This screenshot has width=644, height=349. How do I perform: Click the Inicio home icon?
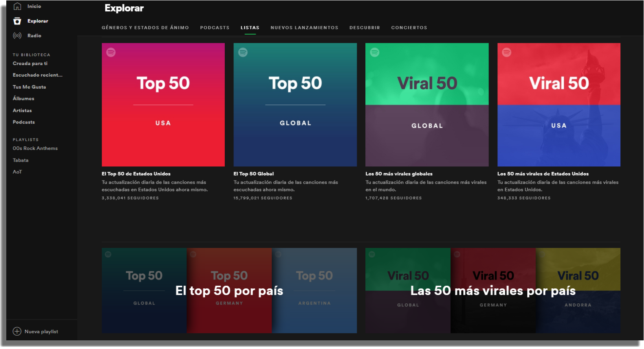coord(17,6)
